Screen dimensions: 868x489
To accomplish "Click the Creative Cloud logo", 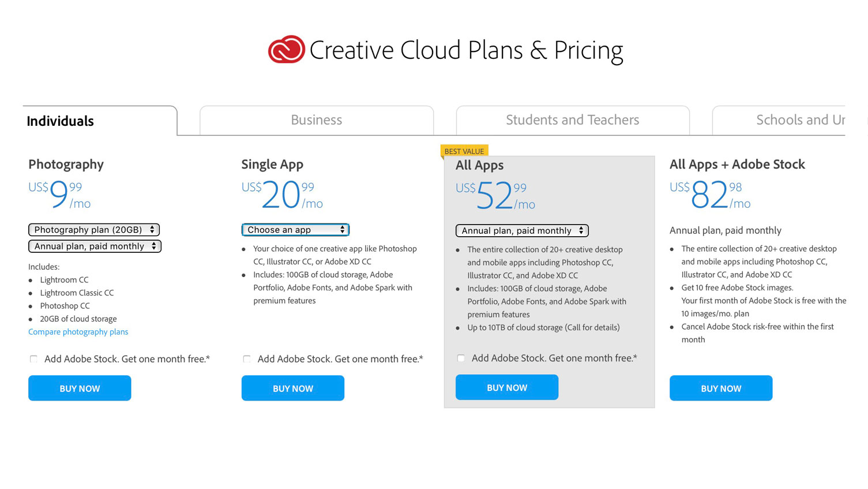I will click(x=287, y=50).
